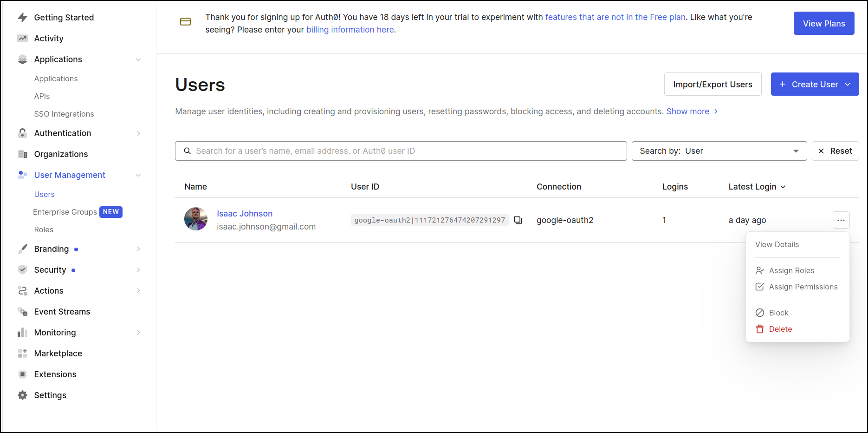Click the 'a day ago' latest login value
This screenshot has width=868, height=433.
747,220
